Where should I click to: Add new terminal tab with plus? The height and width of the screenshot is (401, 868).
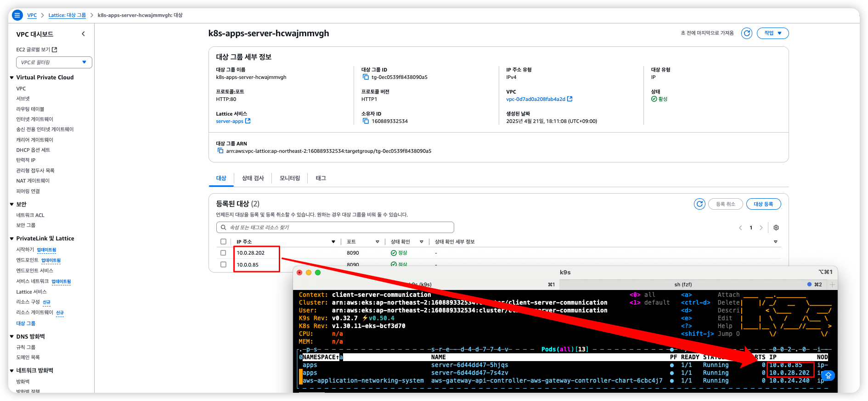pyautogui.click(x=832, y=284)
